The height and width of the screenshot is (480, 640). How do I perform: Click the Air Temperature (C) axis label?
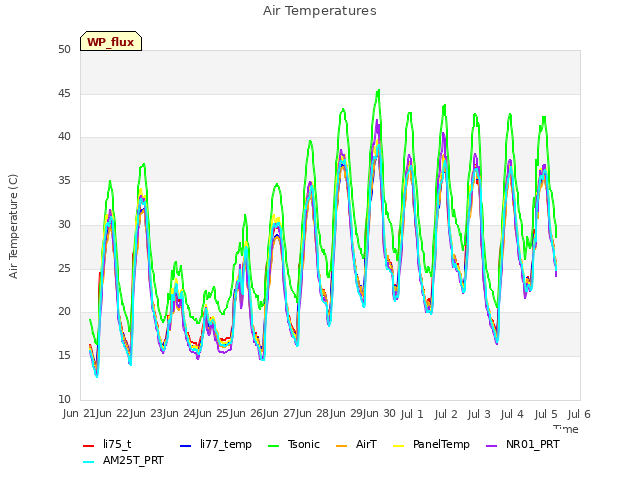13,227
